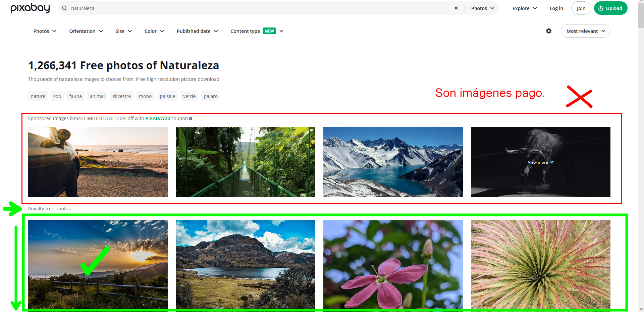Click the Pixabay logo
Viewport: 644px width, 312px height.
coord(30,8)
